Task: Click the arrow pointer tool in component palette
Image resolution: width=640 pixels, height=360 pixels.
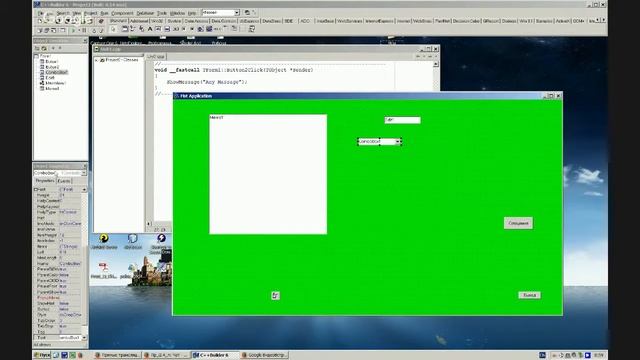Action: click(x=113, y=29)
